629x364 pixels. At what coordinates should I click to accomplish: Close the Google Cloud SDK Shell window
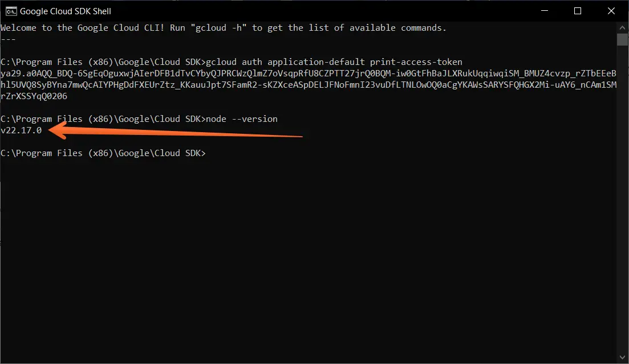pyautogui.click(x=611, y=11)
